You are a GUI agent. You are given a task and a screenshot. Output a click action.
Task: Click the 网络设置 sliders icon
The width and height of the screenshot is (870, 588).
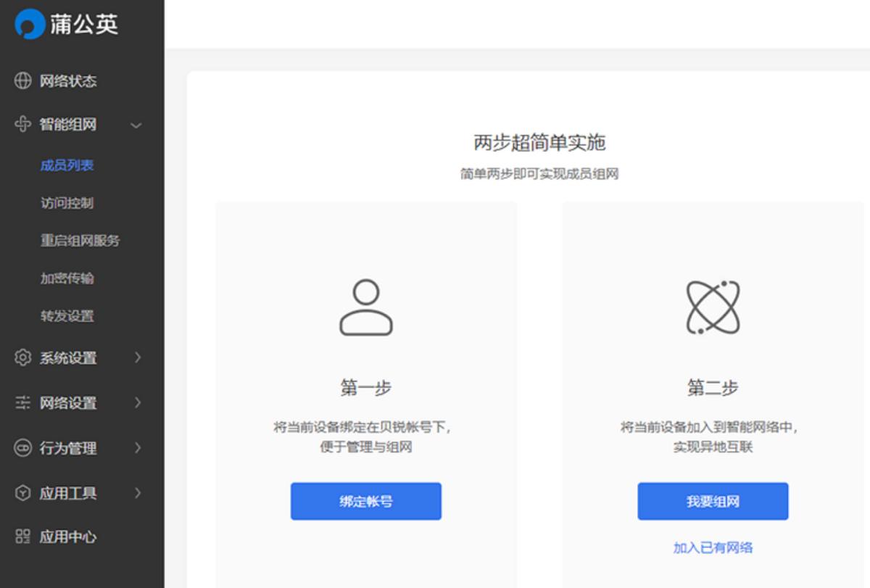(21, 403)
